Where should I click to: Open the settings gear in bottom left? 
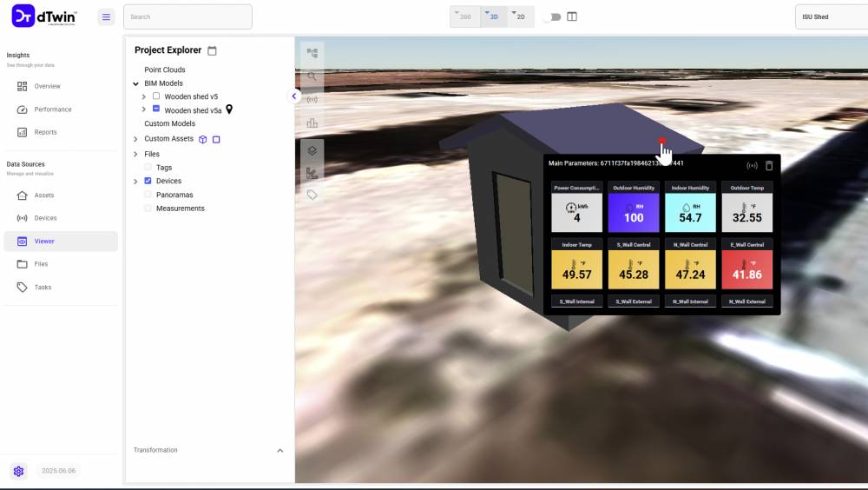(18, 471)
